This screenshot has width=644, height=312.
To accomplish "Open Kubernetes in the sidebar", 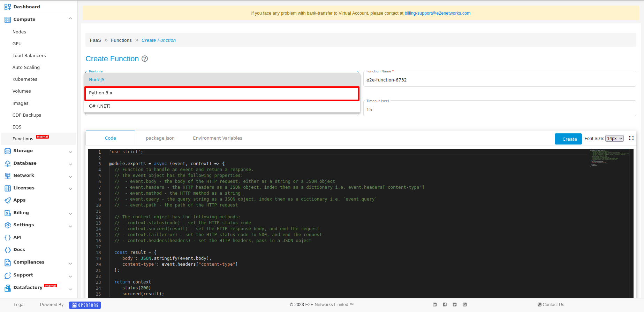I will (25, 79).
